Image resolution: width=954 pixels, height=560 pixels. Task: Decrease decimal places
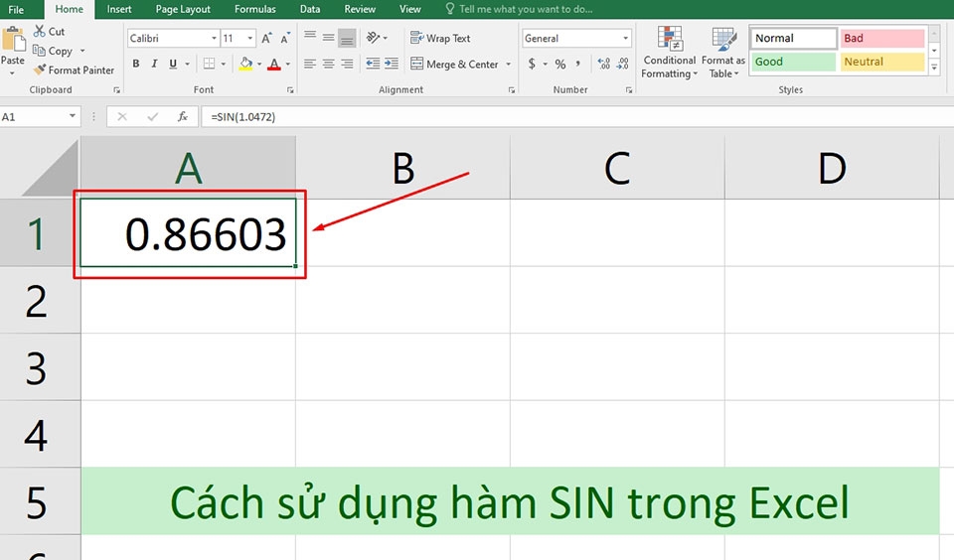(622, 64)
